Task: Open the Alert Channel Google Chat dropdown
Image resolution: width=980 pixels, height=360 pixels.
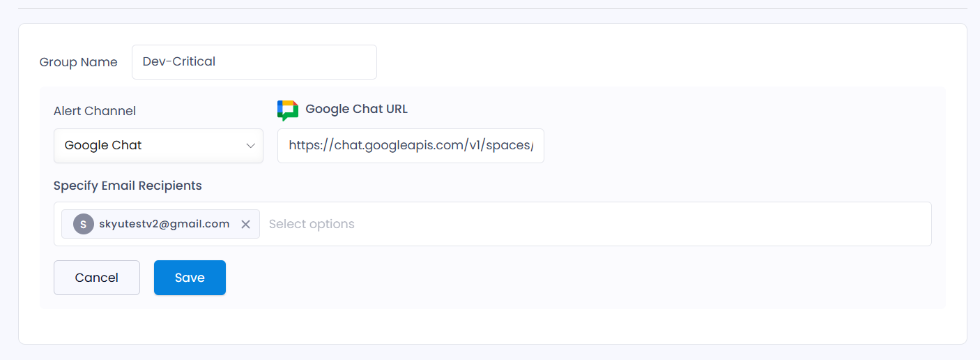Action: [x=158, y=146]
